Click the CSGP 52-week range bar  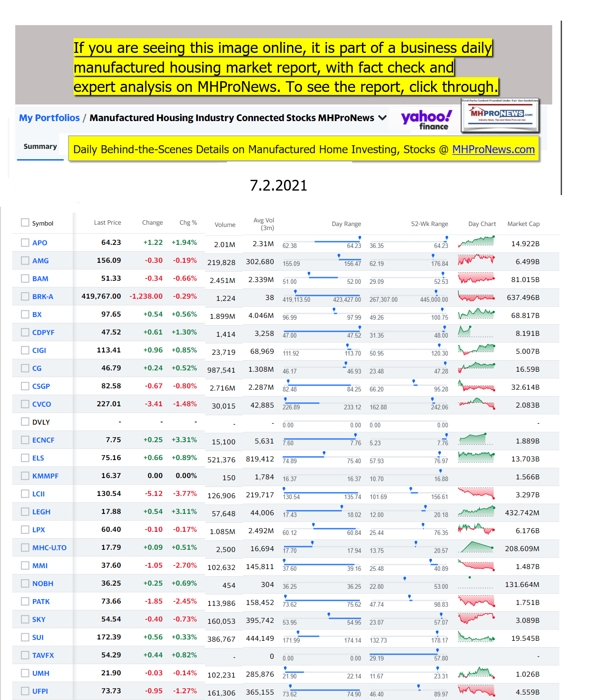409,385
